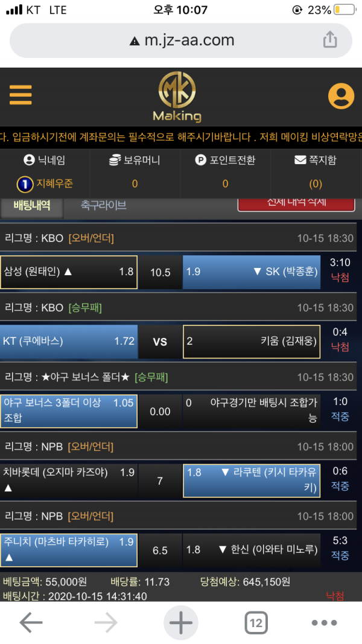362x644 pixels.
Task: Tap the m.jz-aa.com address bar
Action: pos(181,40)
